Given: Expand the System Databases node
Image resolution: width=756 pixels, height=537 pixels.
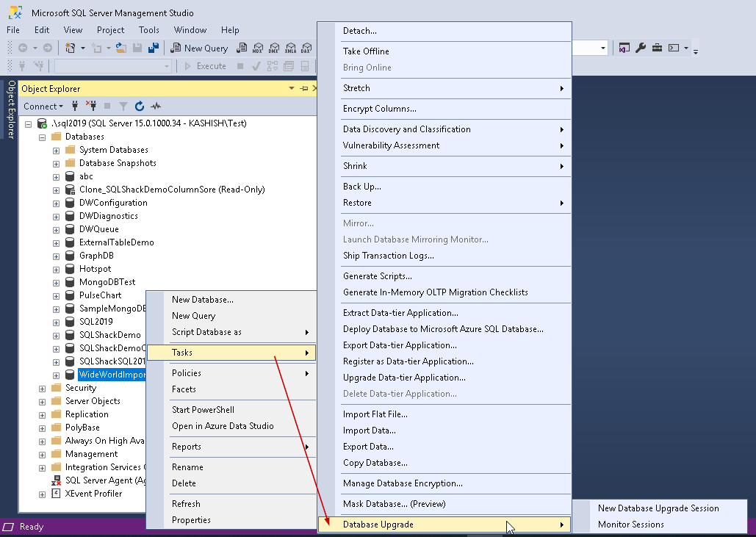Looking at the screenshot, I should [x=56, y=151].
